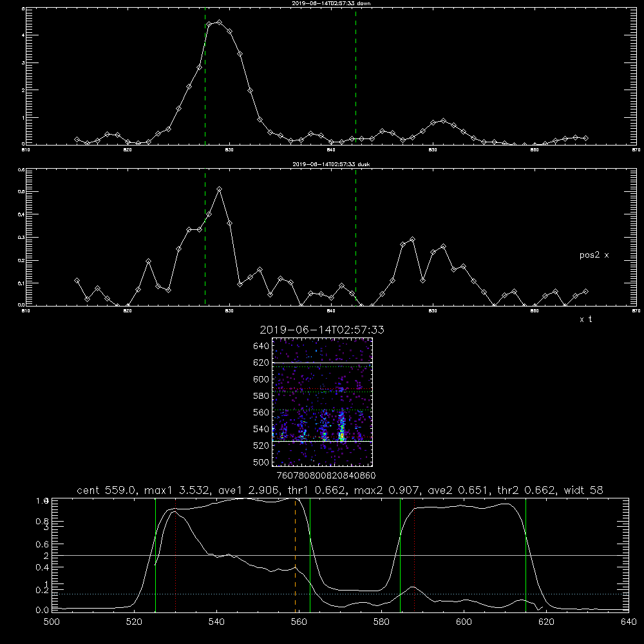644x644 pixels.
Task: Click the blue dotted threshold line in bottom plot
Action: (339, 594)
